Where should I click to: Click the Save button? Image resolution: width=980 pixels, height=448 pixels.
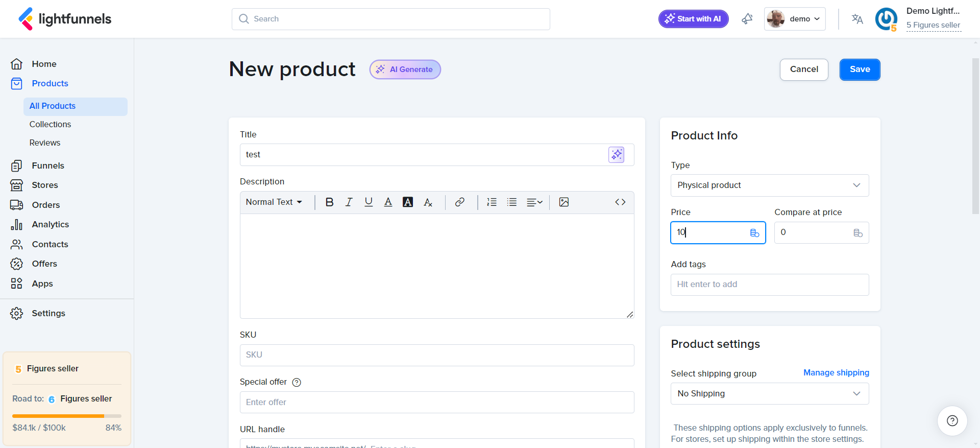860,69
